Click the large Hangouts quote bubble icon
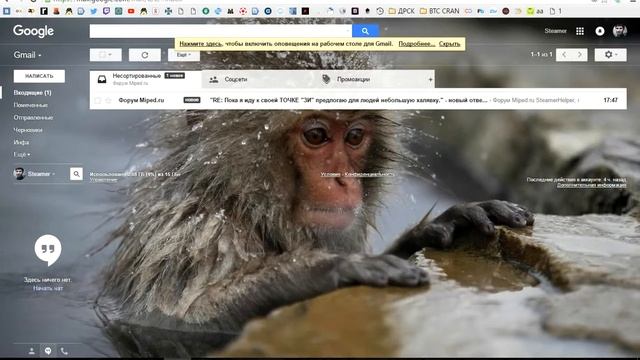Image resolution: width=640 pixels, height=360 pixels. coord(48,250)
